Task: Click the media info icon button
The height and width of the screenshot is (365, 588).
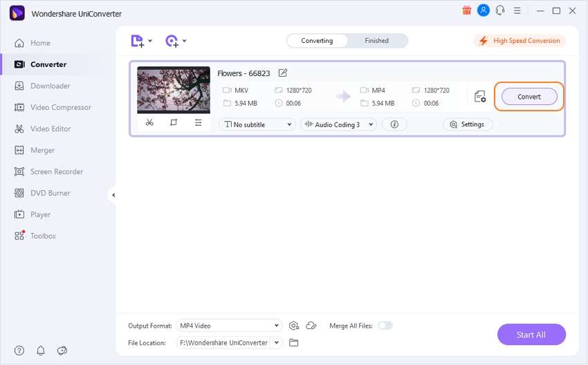Action: click(394, 124)
